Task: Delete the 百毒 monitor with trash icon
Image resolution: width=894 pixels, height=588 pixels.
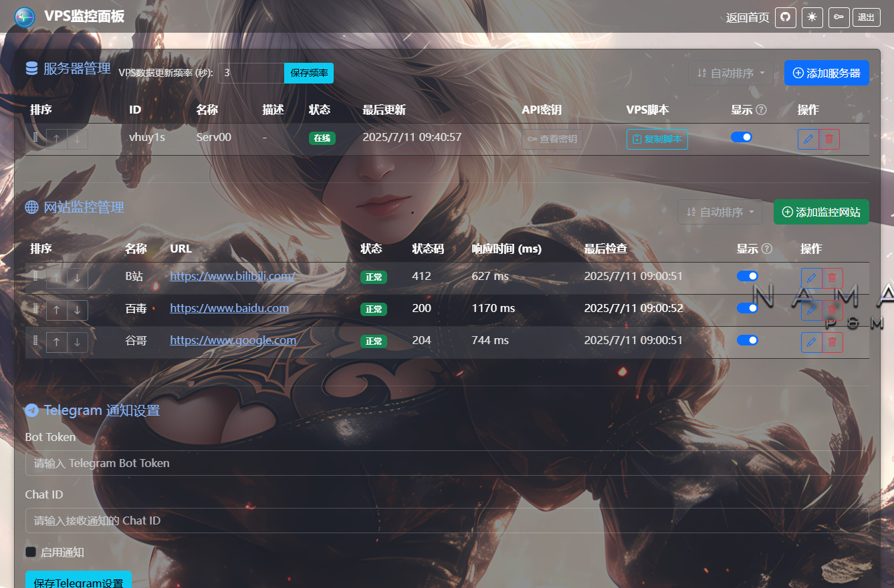Action: (x=832, y=309)
